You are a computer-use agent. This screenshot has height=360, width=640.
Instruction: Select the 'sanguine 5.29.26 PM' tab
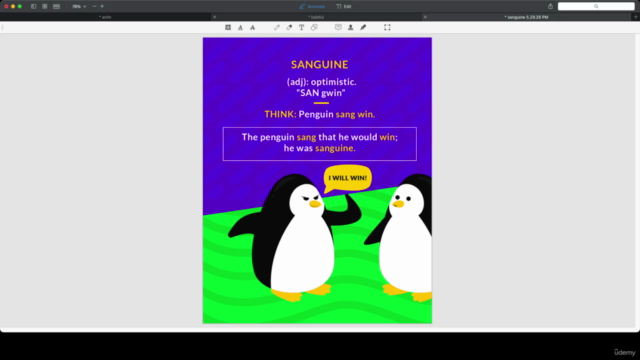tap(527, 17)
